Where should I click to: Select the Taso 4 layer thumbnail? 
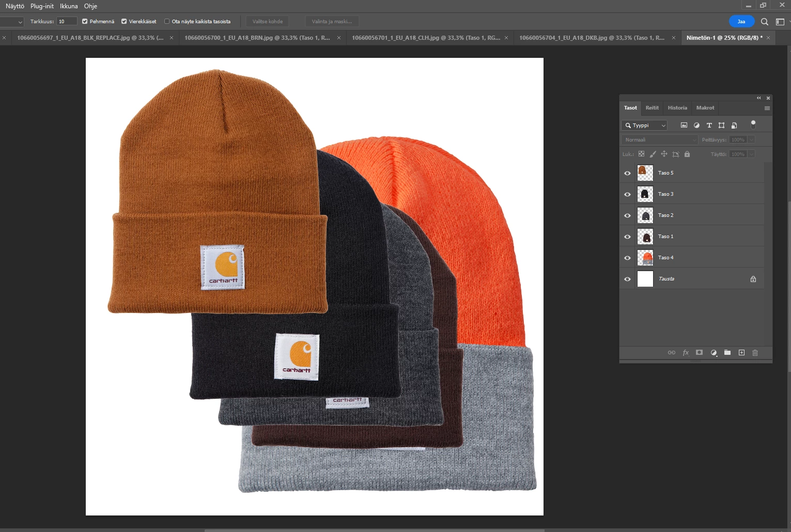(645, 258)
